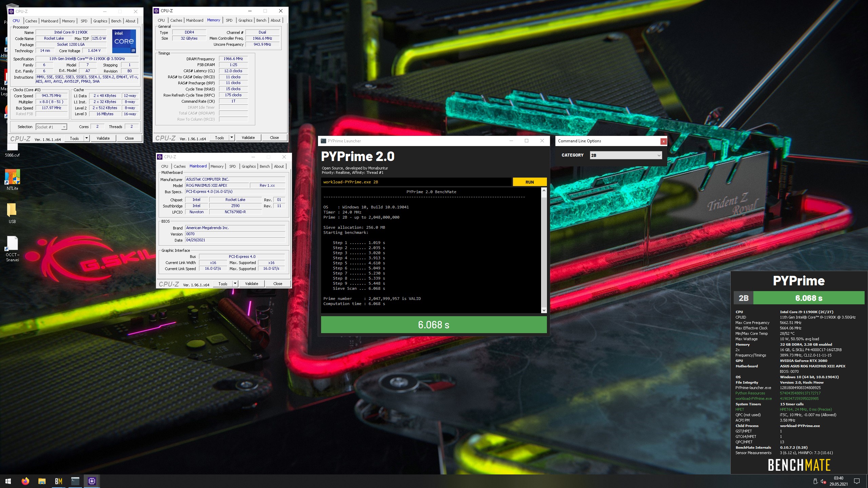Viewport: 868px width, 488px height.
Task: Click Tools button in CPU-Z CPU window
Action: click(x=74, y=138)
